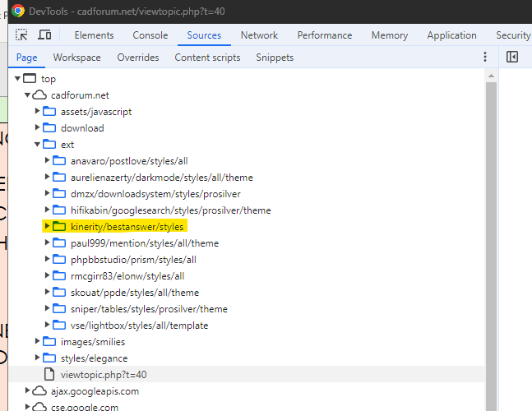
Task: Click the navigator vertical scrollbar thumb
Action: click(x=491, y=247)
